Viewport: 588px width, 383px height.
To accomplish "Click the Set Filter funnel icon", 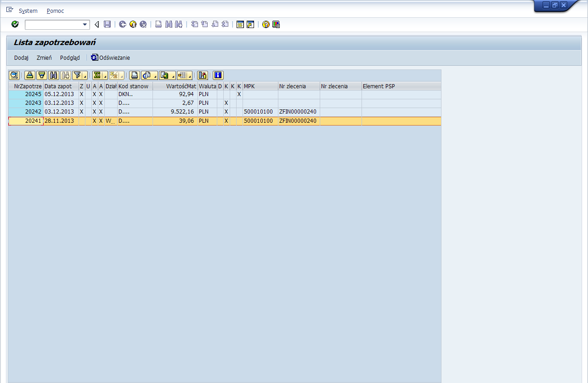I will [x=77, y=75].
